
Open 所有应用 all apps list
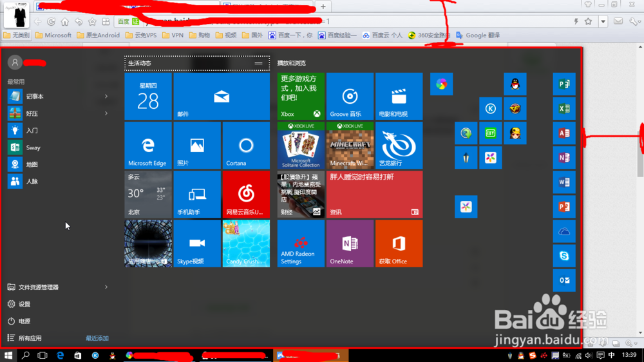pyautogui.click(x=24, y=338)
